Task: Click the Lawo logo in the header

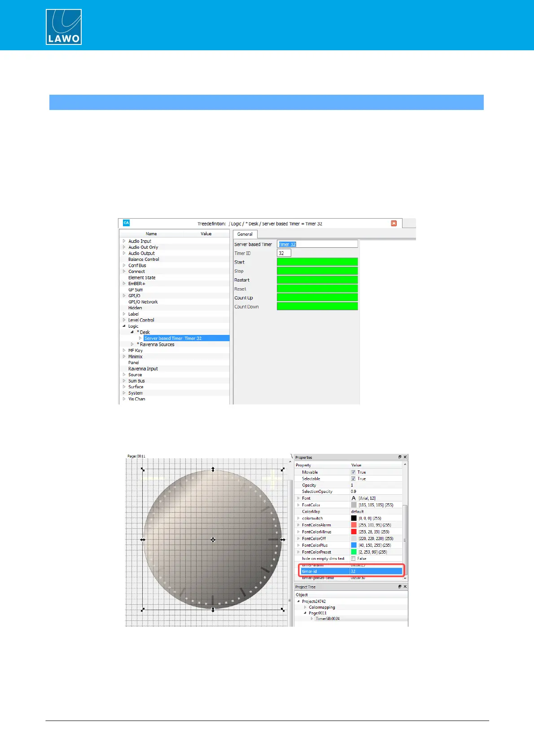Action: coord(64,27)
